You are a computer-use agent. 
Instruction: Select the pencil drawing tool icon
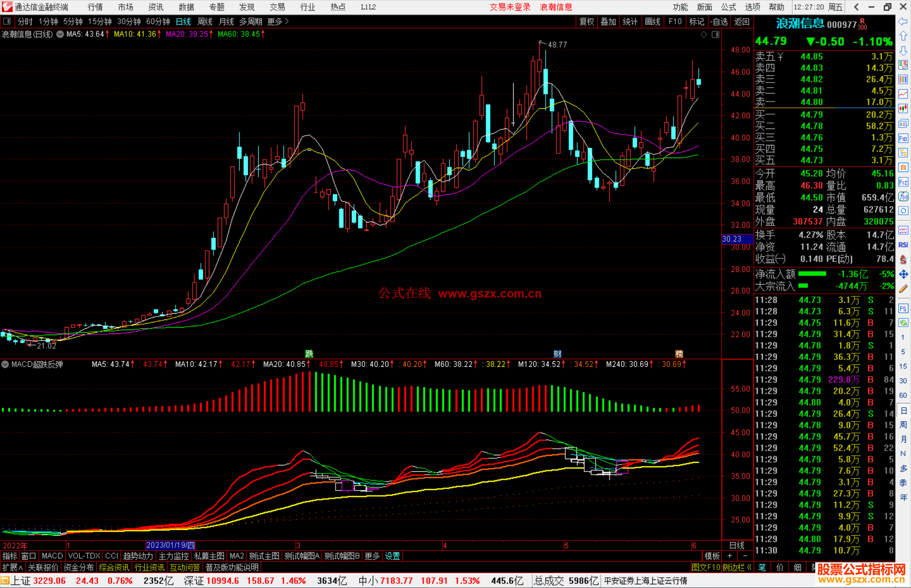click(903, 289)
